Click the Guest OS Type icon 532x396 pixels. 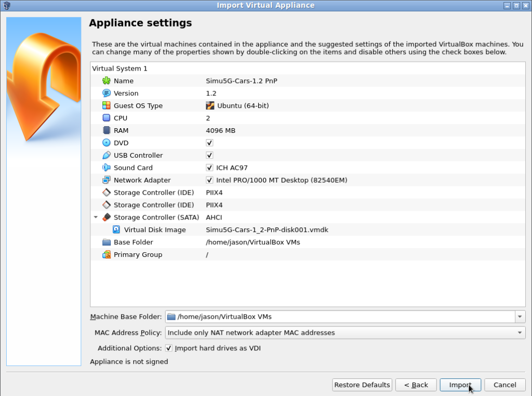point(107,106)
